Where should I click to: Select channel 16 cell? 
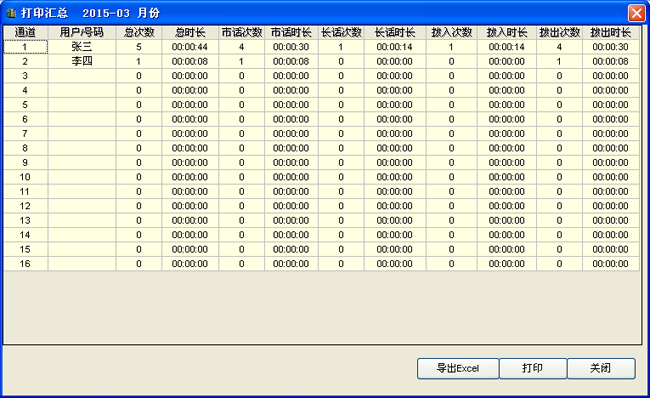tap(25, 264)
